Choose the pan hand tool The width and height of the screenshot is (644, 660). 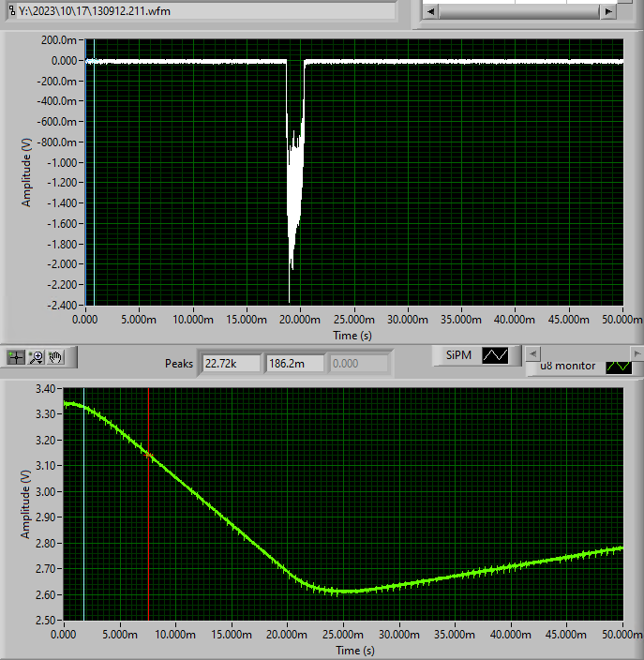[x=55, y=357]
